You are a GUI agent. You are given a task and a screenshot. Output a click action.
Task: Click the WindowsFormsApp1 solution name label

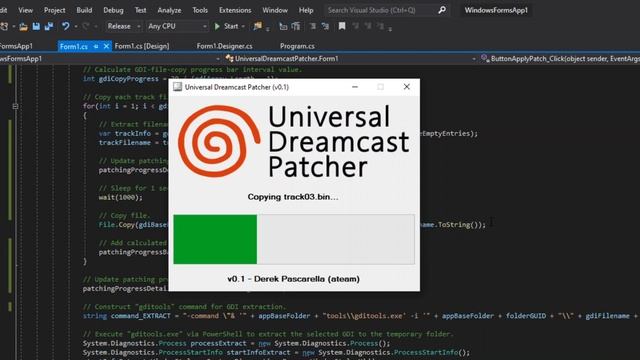[x=496, y=10]
